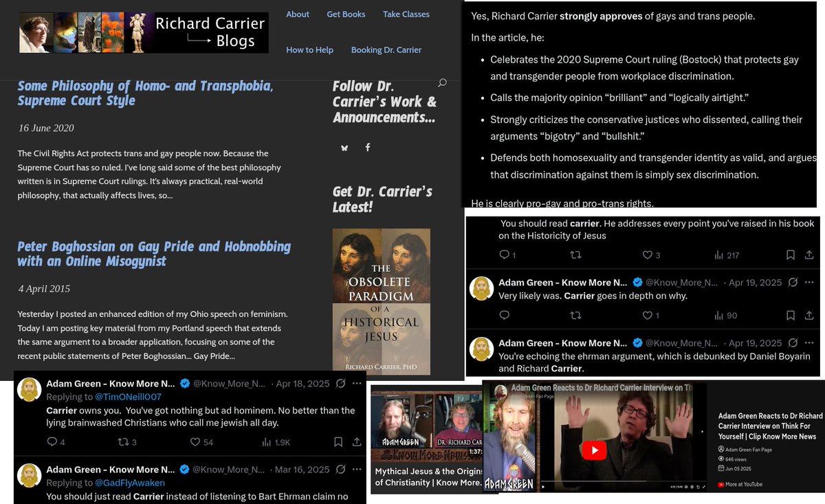The height and width of the screenshot is (504, 825).
Task: Click avatar on 'Very likely was' tweet
Action: (x=481, y=288)
